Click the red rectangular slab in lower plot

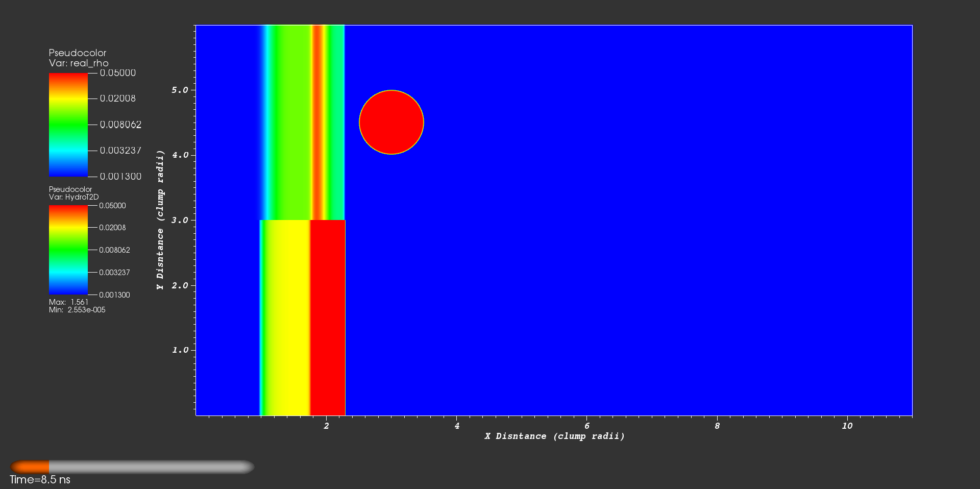pos(328,317)
